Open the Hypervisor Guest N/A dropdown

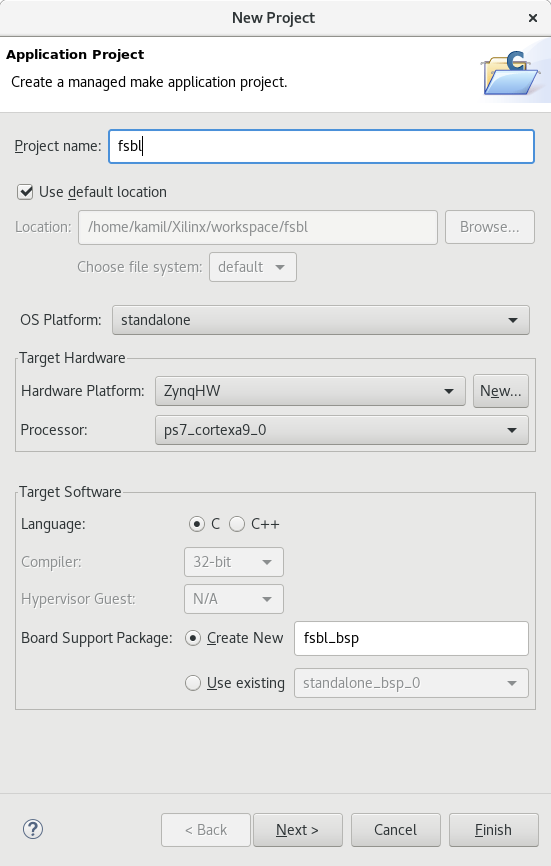coord(234,599)
